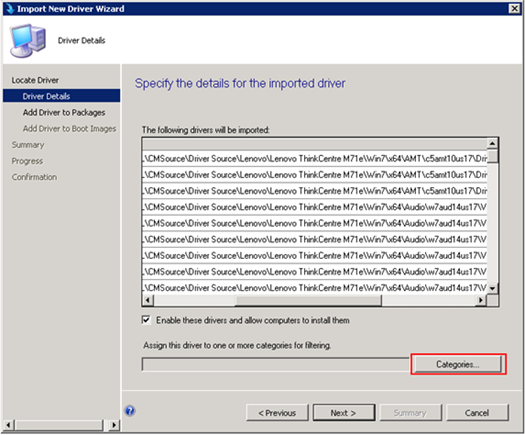This screenshot has width=525, height=435.
Task: Select first AMT driver row in list
Action: [x=314, y=158]
